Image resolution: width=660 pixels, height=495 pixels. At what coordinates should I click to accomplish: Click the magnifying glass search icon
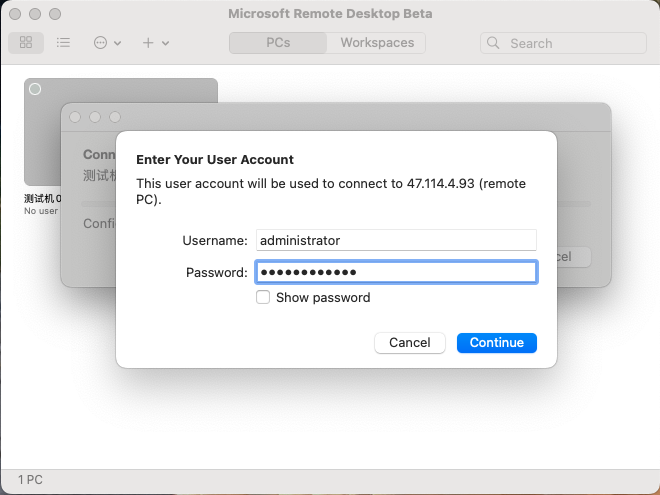[x=493, y=43]
